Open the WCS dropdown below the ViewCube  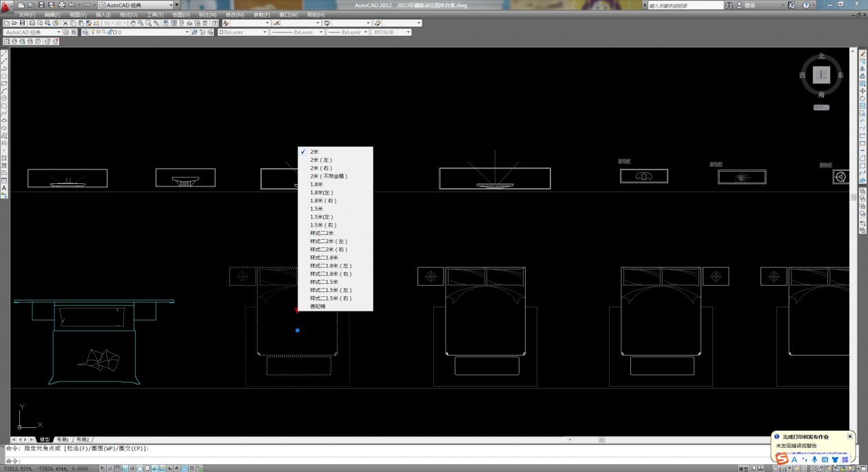(x=821, y=107)
